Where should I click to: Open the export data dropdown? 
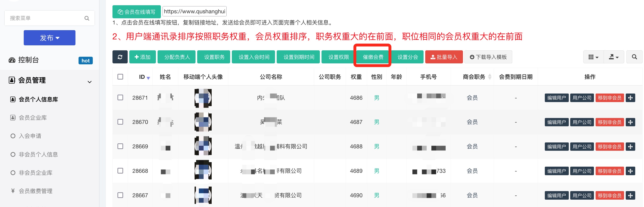point(614,57)
